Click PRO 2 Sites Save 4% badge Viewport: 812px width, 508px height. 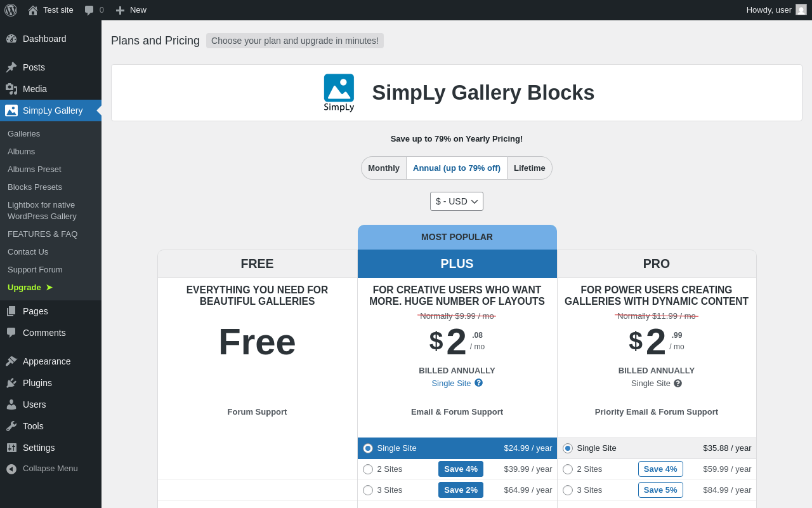[x=660, y=469]
